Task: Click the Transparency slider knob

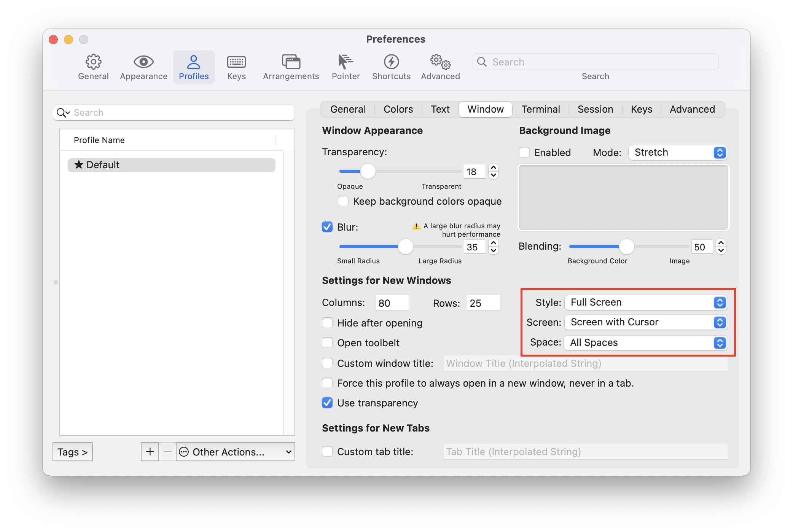Action: tap(368, 172)
